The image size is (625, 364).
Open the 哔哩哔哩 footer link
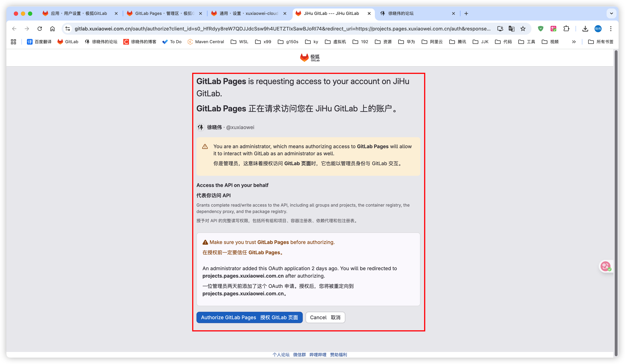(318, 355)
